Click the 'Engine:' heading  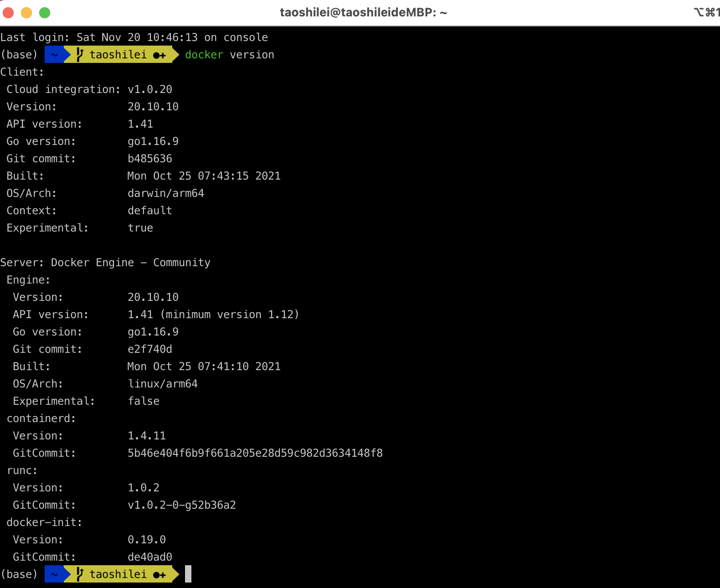coord(28,280)
